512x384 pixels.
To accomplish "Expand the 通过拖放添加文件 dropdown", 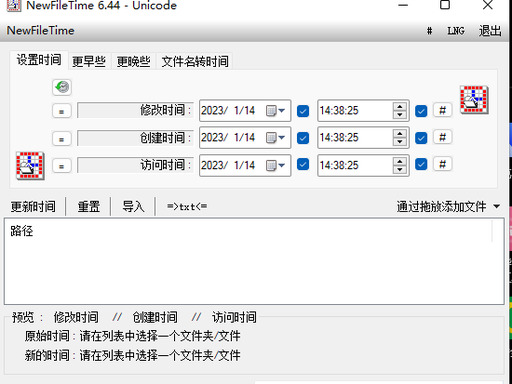I will coord(496,206).
